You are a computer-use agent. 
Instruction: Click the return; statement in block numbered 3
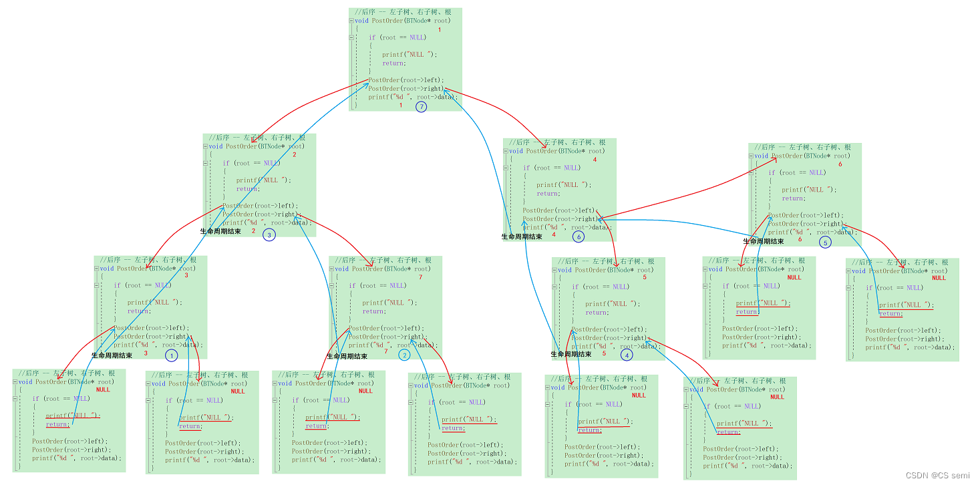pos(138,311)
